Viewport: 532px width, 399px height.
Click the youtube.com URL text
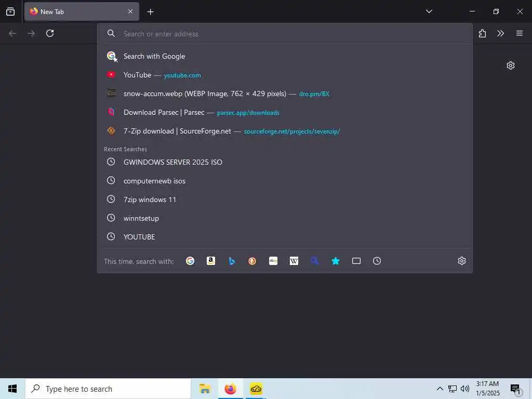(182, 75)
